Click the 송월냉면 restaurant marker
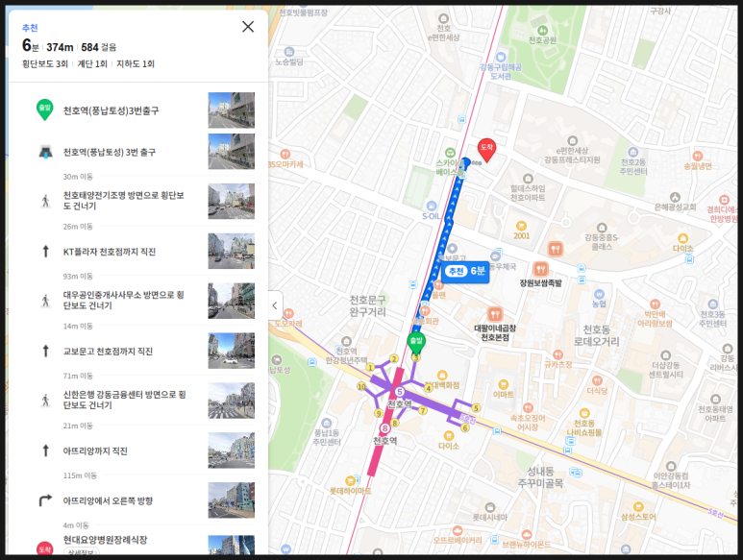Screen dimensions: 743x560 coord(698,157)
